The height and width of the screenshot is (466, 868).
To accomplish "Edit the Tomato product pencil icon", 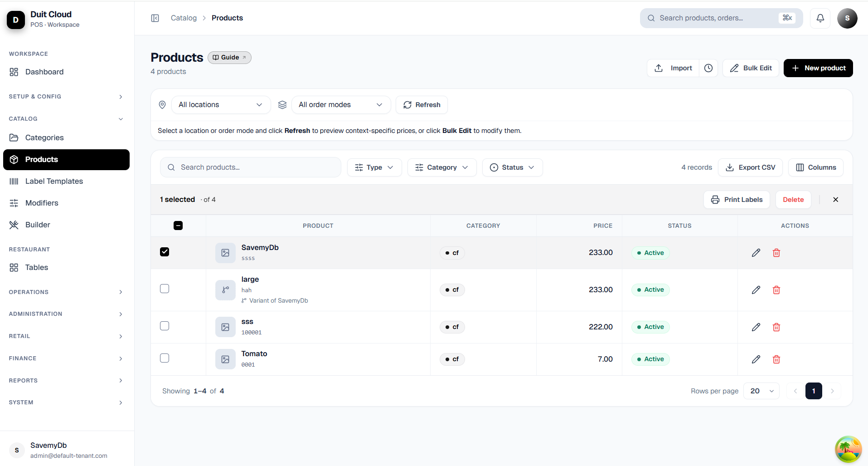I will 756,359.
